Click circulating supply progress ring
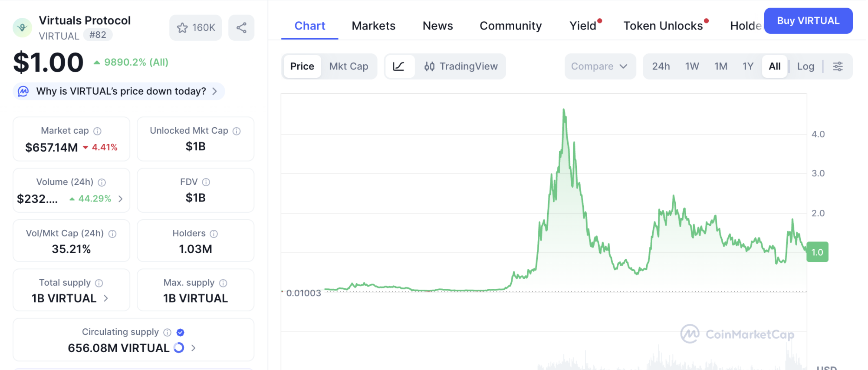This screenshot has width=868, height=370. (x=179, y=348)
